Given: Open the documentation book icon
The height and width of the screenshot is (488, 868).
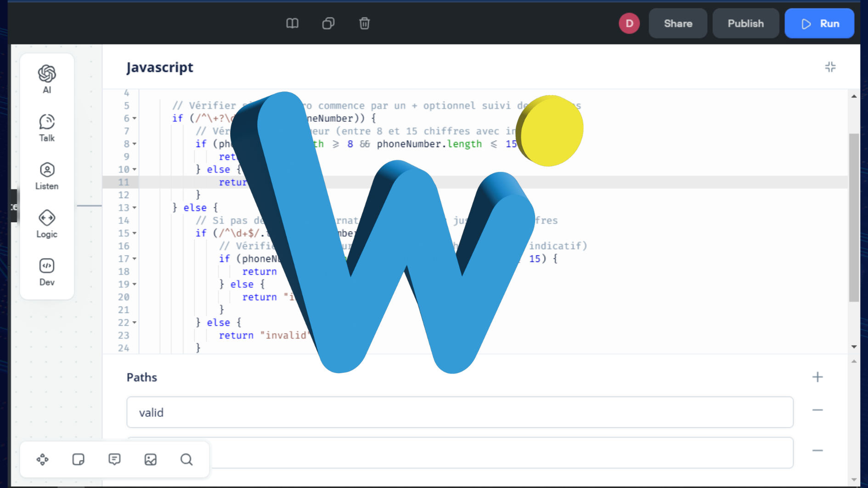Looking at the screenshot, I should click(x=293, y=23).
